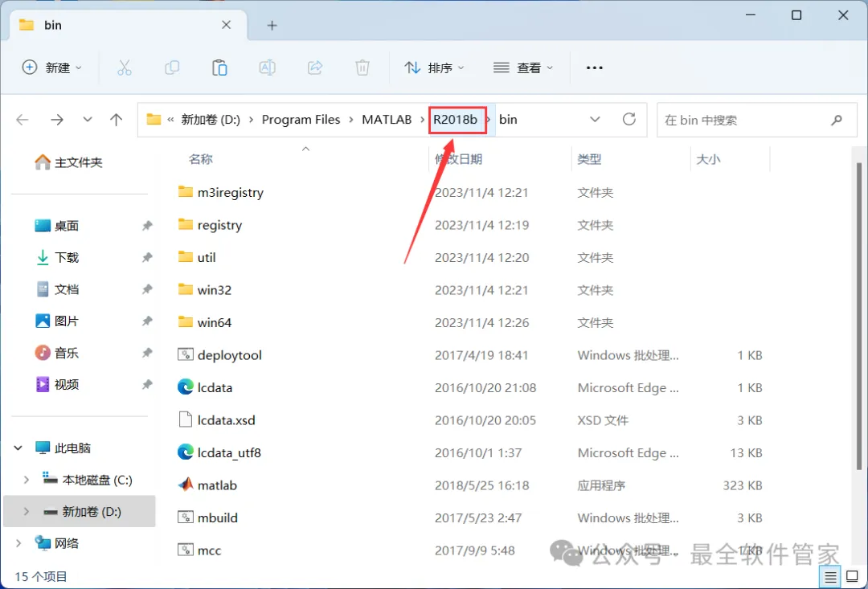Screen dimensions: 868x589
Task: Open 图片 in sidebar
Action: pos(57,321)
